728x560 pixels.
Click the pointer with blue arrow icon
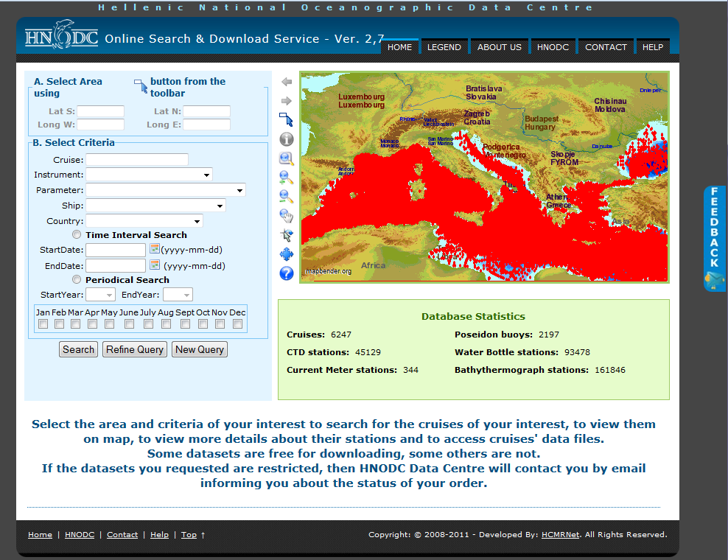287,235
